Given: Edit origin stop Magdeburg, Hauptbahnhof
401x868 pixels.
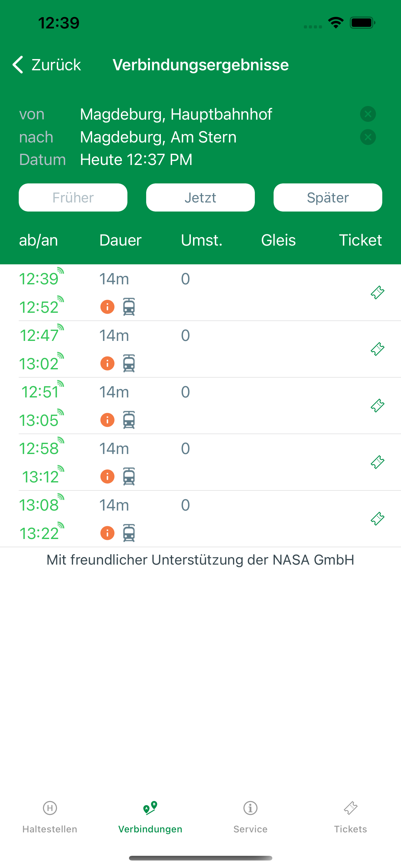Looking at the screenshot, I should [176, 114].
